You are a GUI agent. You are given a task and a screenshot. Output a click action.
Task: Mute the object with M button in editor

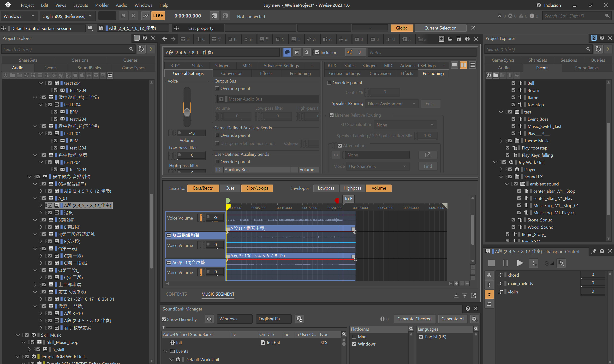coord(297,52)
